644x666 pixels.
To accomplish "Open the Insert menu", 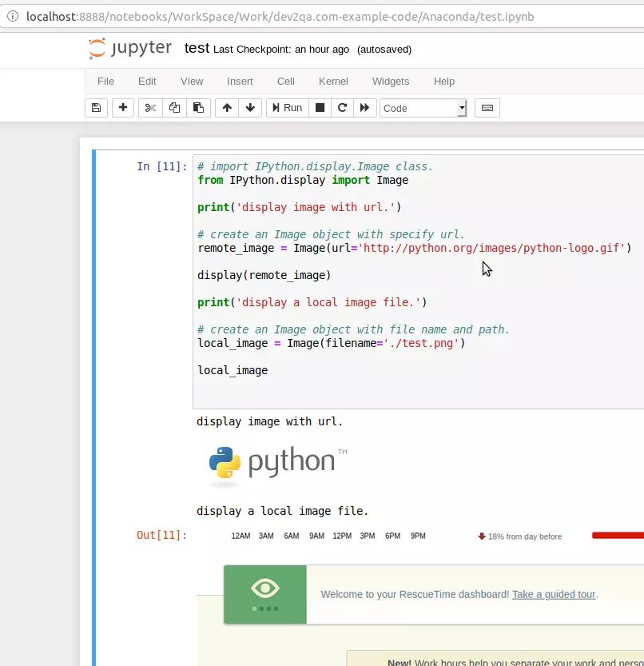I will point(240,81).
